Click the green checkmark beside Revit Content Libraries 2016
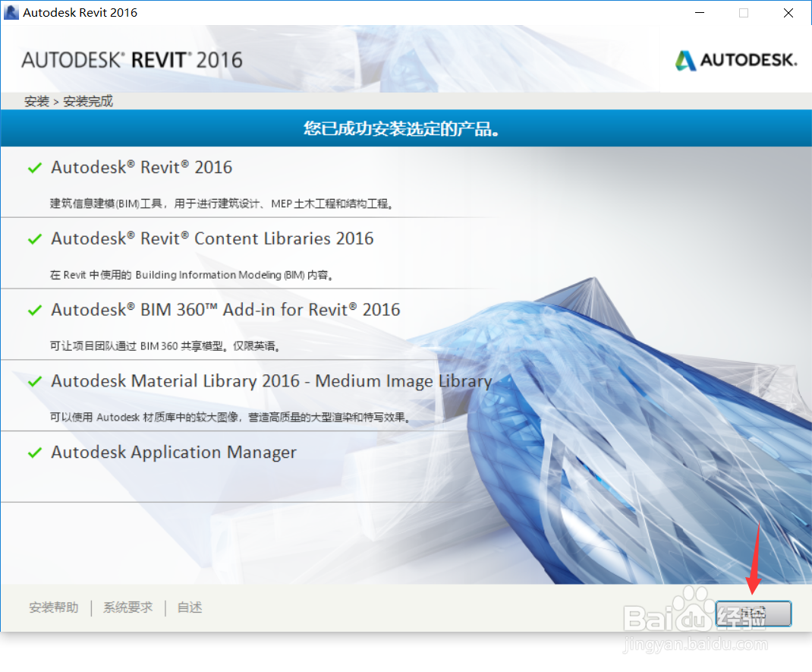 click(35, 239)
